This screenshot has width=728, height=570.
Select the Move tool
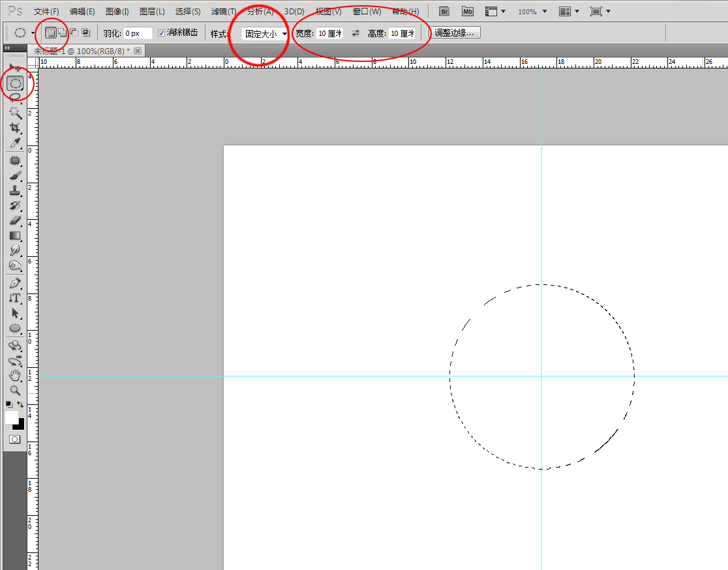(15, 68)
